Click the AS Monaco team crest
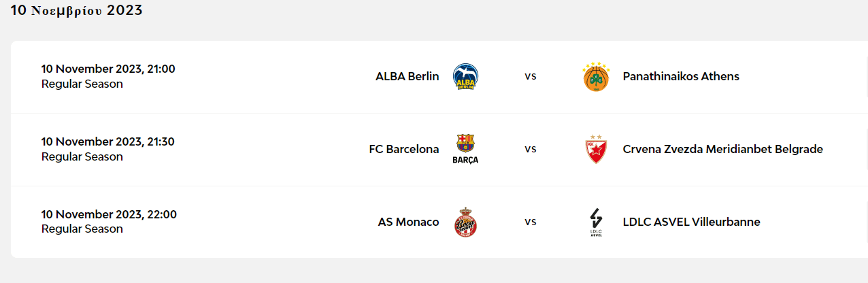 [x=465, y=222]
